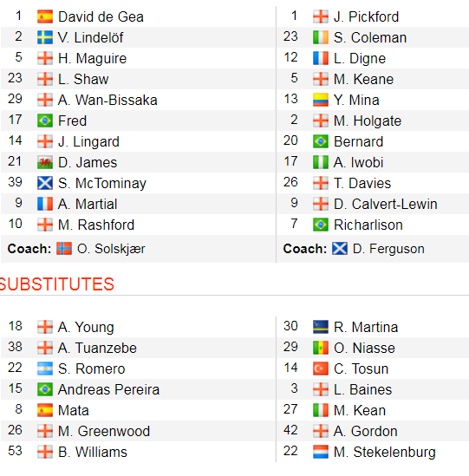Open Andreas Pereira's player page
Viewport: 469px width, 476px height.
tap(108, 389)
